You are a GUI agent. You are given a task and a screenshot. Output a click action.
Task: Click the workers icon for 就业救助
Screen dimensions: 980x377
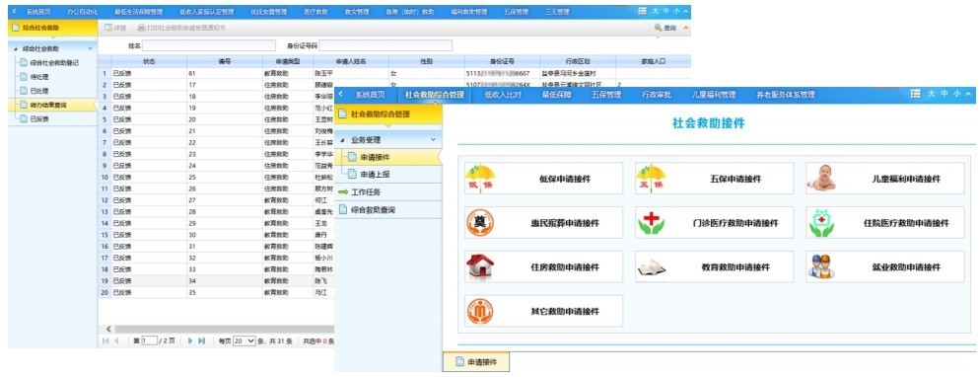[821, 267]
